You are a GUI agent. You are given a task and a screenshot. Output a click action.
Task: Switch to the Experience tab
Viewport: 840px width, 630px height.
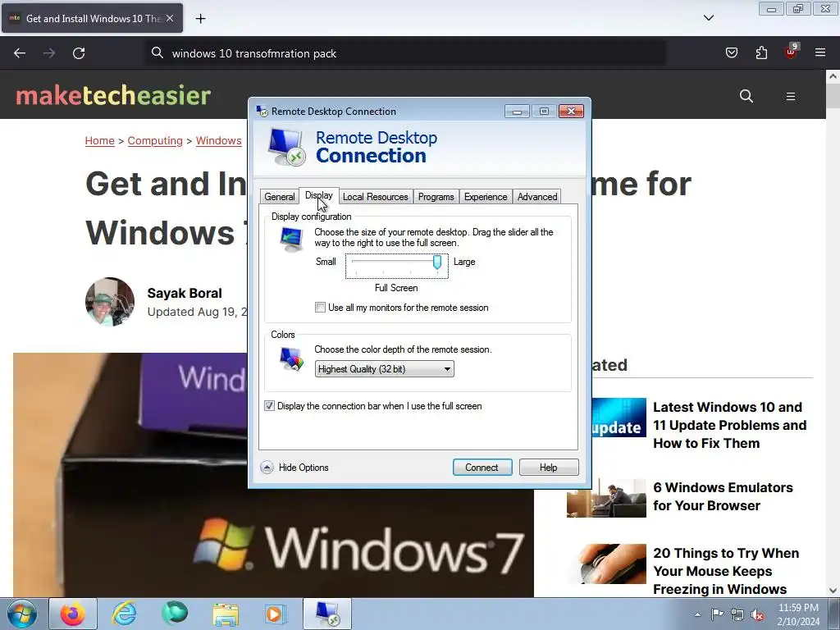[486, 197]
